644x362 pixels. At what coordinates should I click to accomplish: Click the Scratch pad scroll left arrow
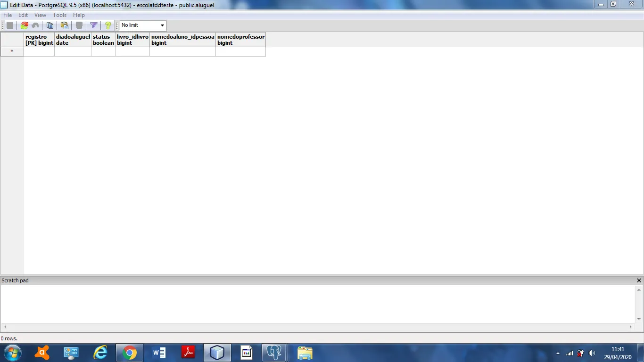pos(5,327)
